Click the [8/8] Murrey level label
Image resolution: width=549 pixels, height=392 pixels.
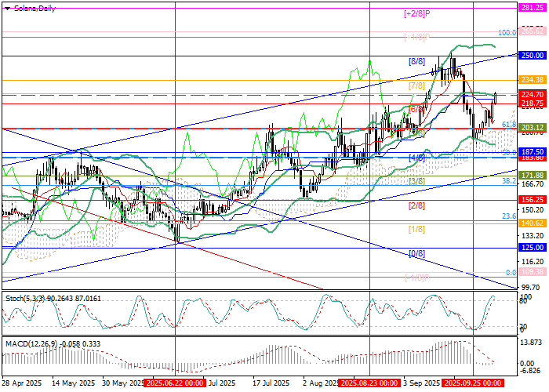click(x=416, y=61)
